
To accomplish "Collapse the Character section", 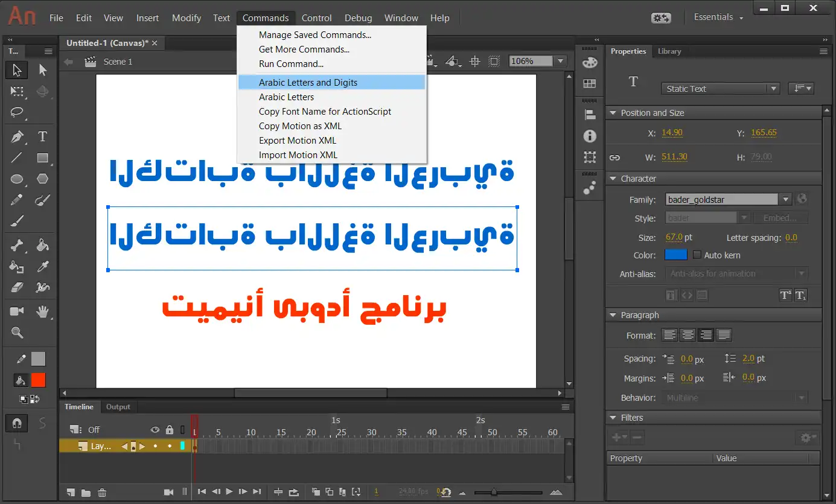I will (613, 179).
